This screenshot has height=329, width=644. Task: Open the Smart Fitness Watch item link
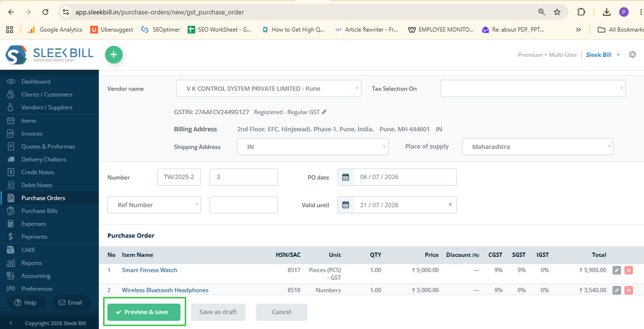[149, 270]
